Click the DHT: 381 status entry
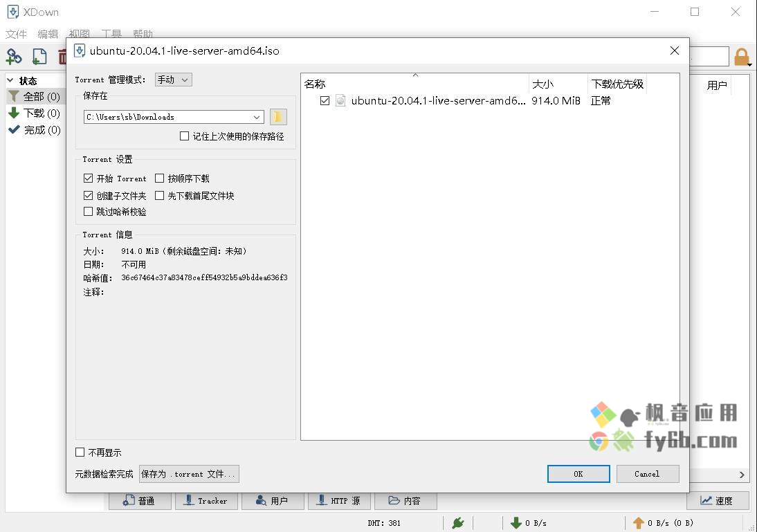This screenshot has width=757, height=532. 384,523
